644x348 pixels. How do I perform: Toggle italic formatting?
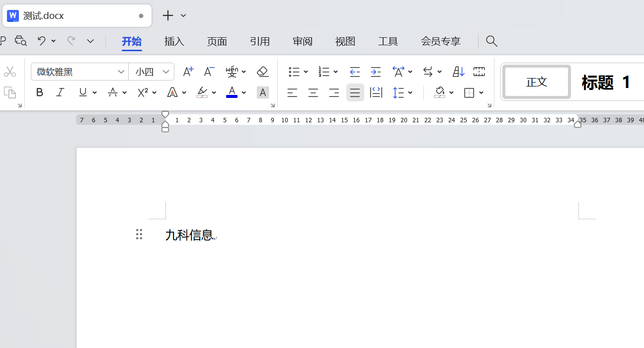(61, 92)
